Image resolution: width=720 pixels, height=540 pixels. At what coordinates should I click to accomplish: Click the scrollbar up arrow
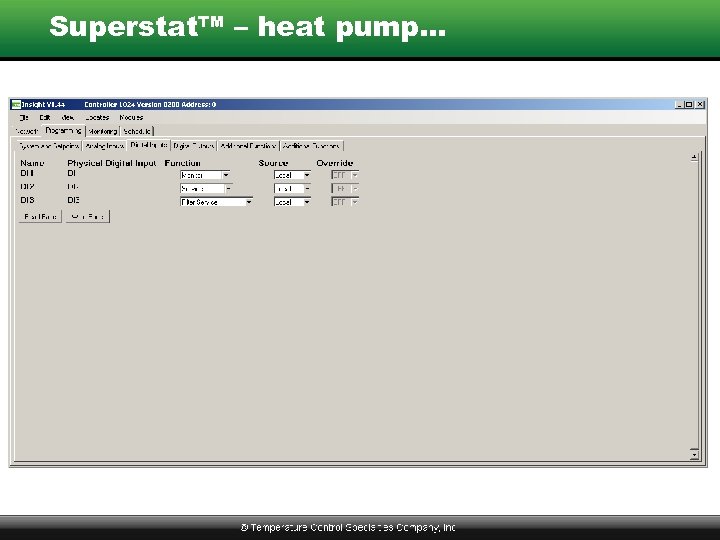[694, 158]
